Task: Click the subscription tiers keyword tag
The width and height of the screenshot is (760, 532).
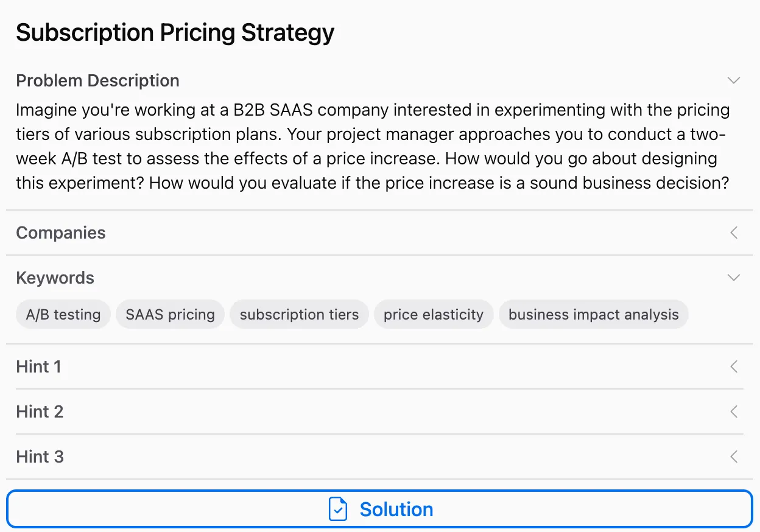Action: [299, 315]
